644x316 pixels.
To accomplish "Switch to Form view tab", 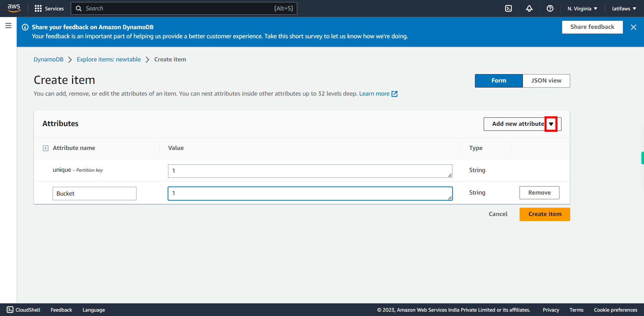I will click(499, 81).
